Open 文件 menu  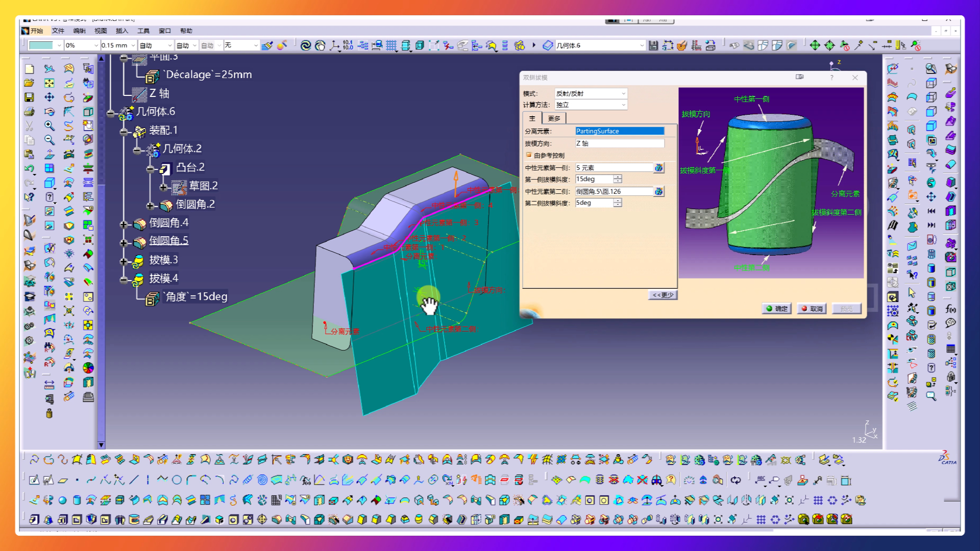point(58,31)
